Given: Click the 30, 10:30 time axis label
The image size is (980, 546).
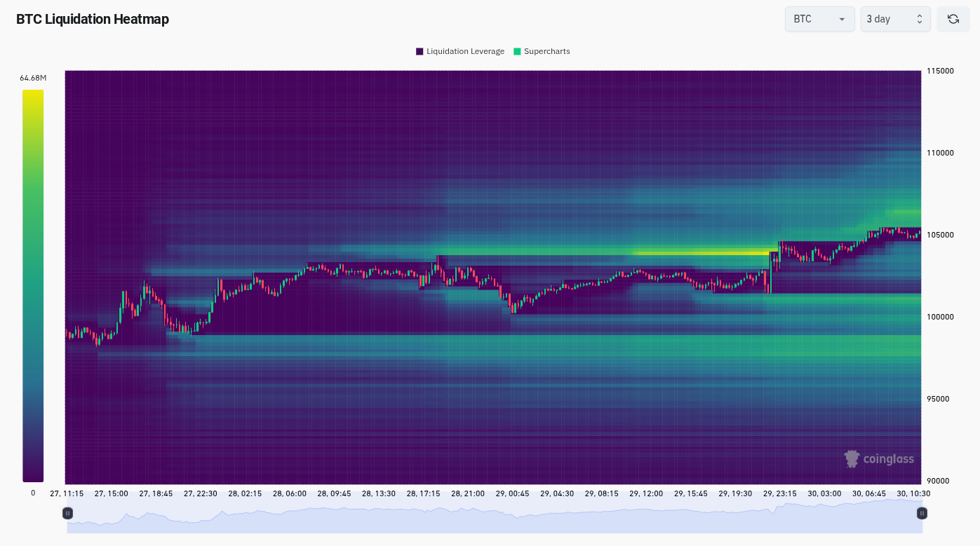Looking at the screenshot, I should [913, 493].
